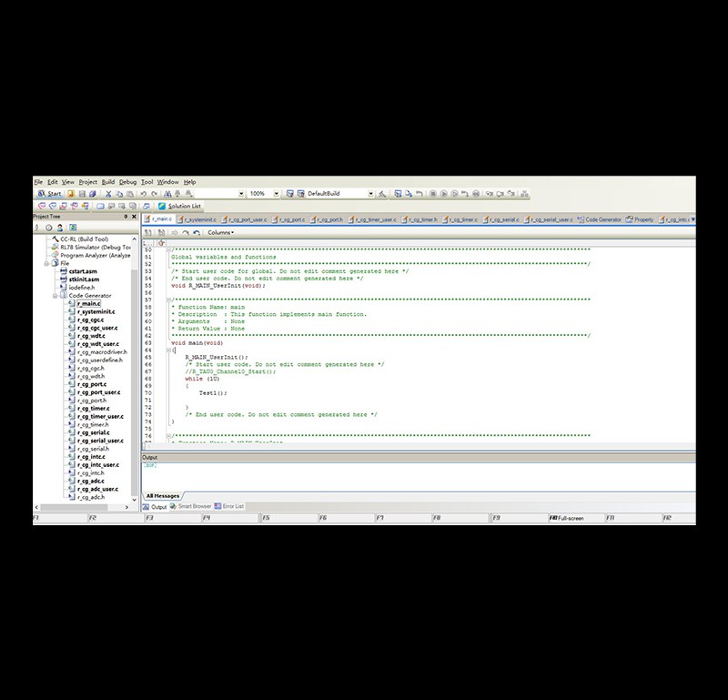This screenshot has width=728, height=700.
Task: Click the Cut scissors icon
Action: pos(108,194)
